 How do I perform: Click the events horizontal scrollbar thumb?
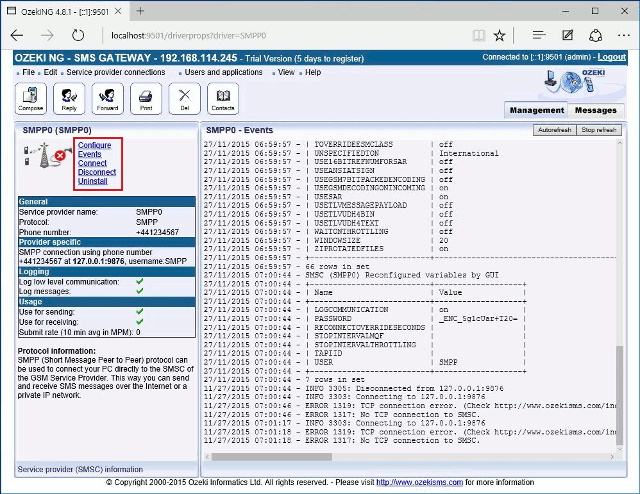[272, 457]
